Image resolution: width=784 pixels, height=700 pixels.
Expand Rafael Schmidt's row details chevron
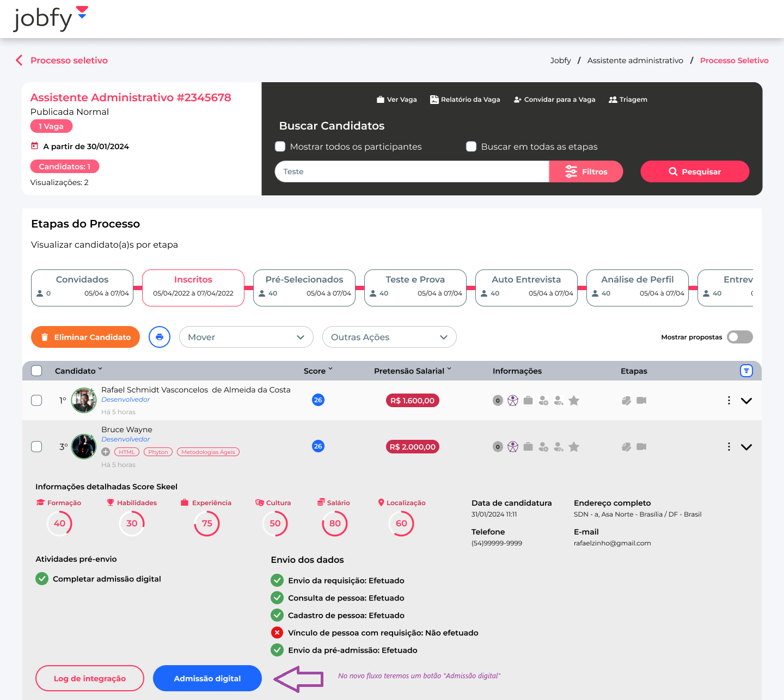pos(746,401)
